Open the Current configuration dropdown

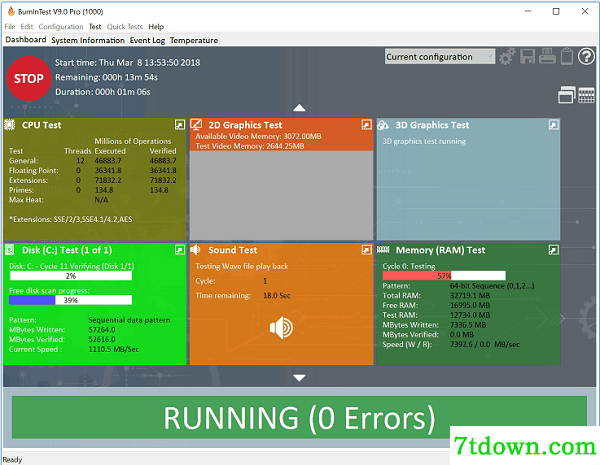click(x=440, y=57)
